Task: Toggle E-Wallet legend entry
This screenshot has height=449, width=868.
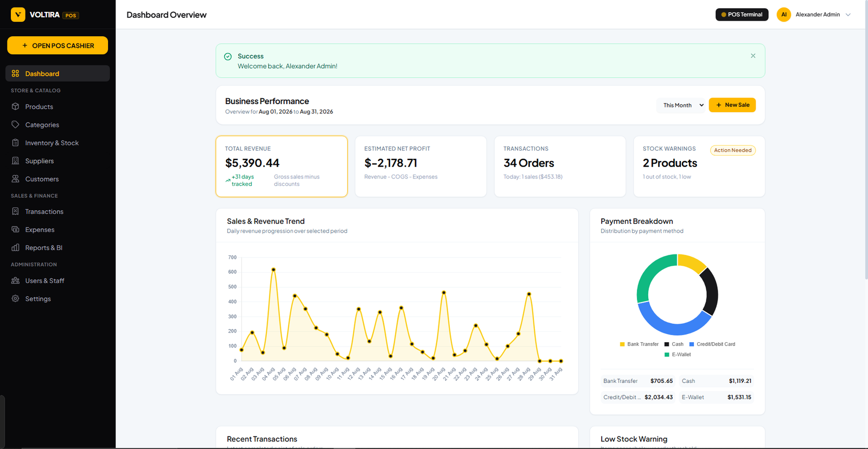Action: pyautogui.click(x=678, y=355)
